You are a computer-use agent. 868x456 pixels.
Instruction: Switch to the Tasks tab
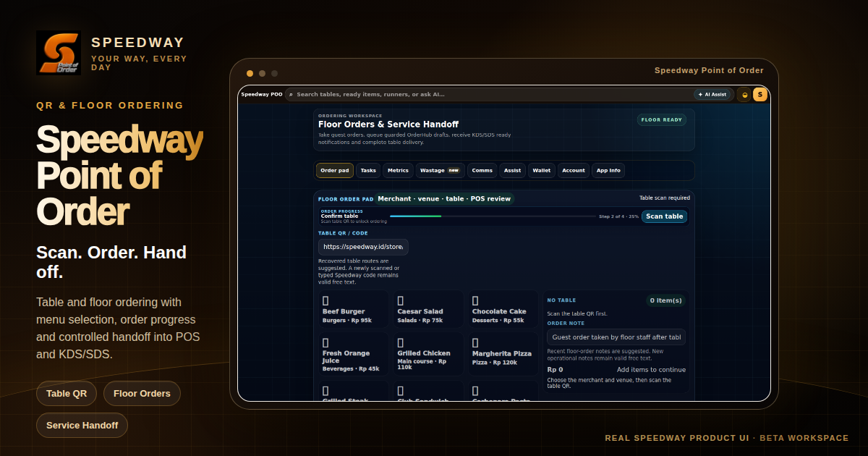[x=369, y=171]
